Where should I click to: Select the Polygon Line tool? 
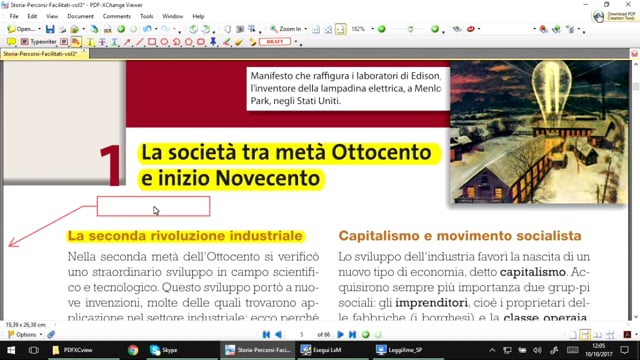pyautogui.click(x=176, y=42)
